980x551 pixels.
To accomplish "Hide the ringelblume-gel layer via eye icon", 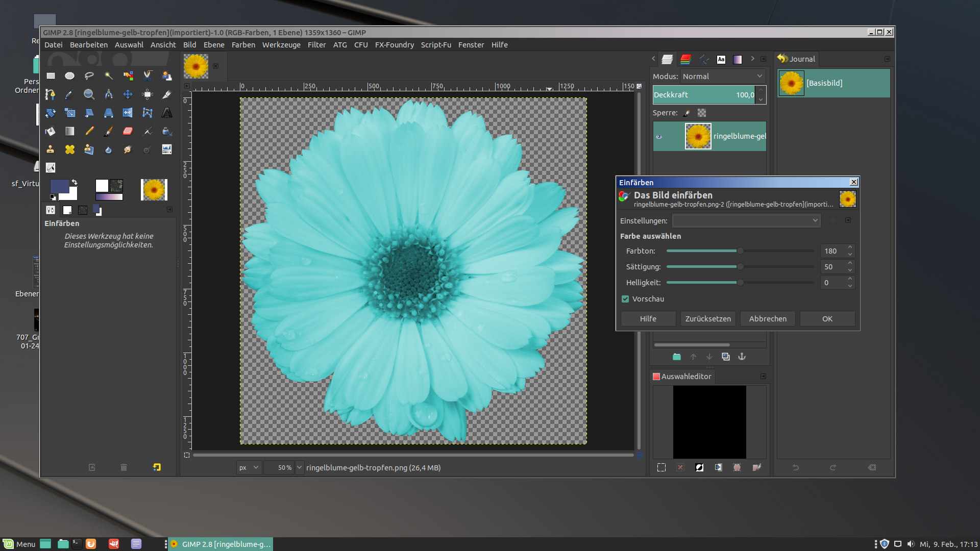I will point(659,136).
